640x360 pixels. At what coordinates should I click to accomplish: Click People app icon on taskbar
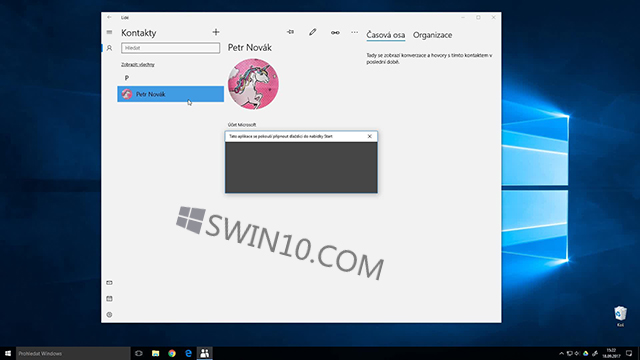(204, 353)
